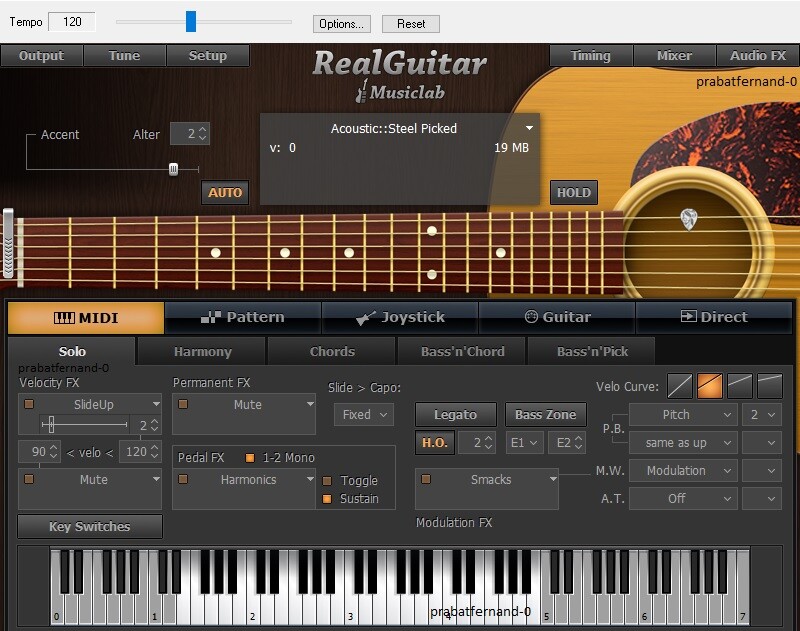Open the Pattern page
The height and width of the screenshot is (631, 800).
pos(243,317)
